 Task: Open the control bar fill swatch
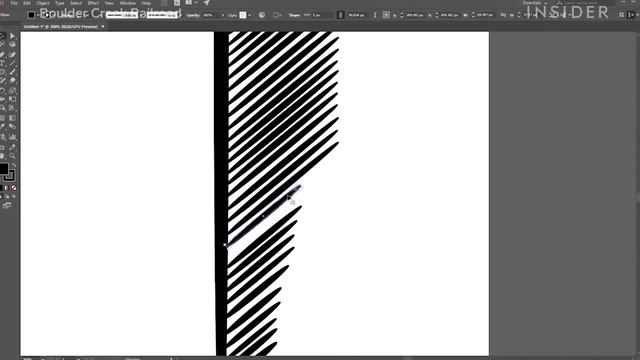(x=31, y=15)
